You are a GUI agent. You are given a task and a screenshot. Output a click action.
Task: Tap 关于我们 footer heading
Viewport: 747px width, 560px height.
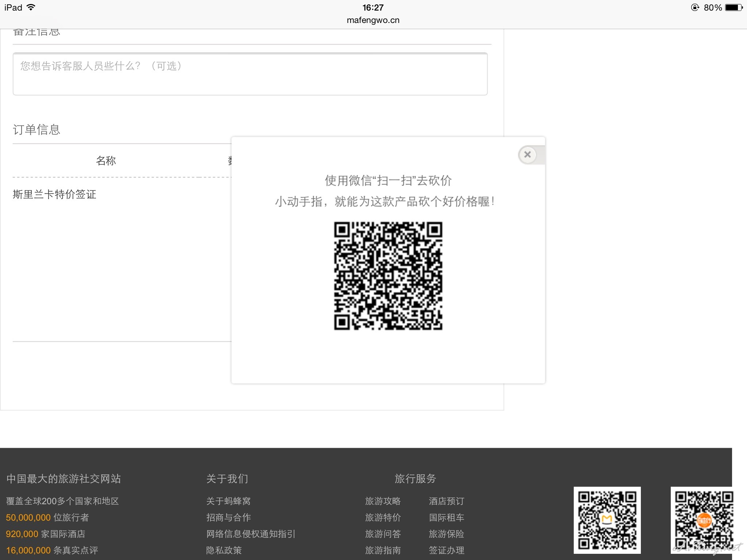pos(227,479)
